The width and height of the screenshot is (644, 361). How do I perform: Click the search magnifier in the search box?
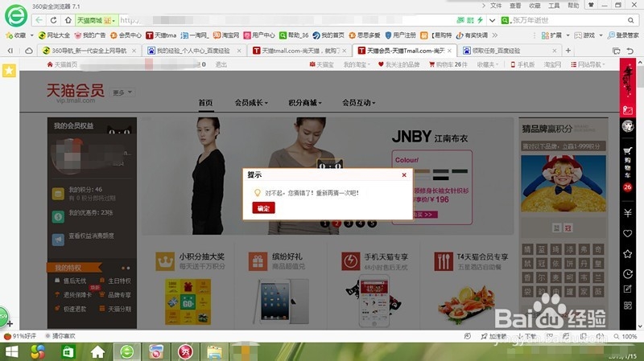tap(630, 20)
